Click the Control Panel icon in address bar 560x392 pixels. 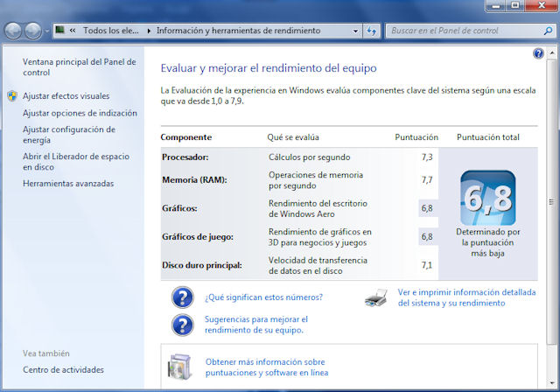click(60, 30)
